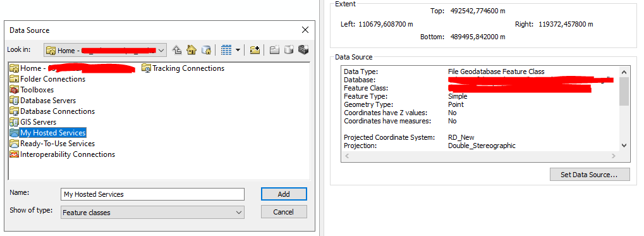Click the Interoperability Connections icon
The width and height of the screenshot is (644, 236).
point(14,154)
